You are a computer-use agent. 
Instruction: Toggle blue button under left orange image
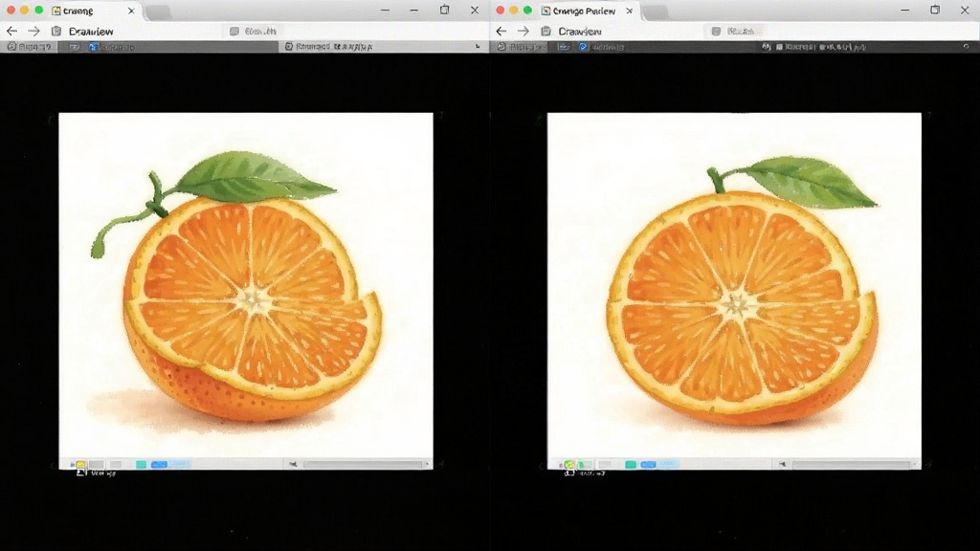(x=159, y=464)
